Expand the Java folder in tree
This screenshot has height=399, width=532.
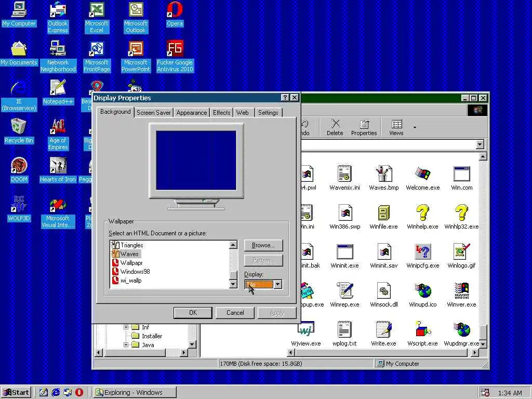pyautogui.click(x=126, y=345)
